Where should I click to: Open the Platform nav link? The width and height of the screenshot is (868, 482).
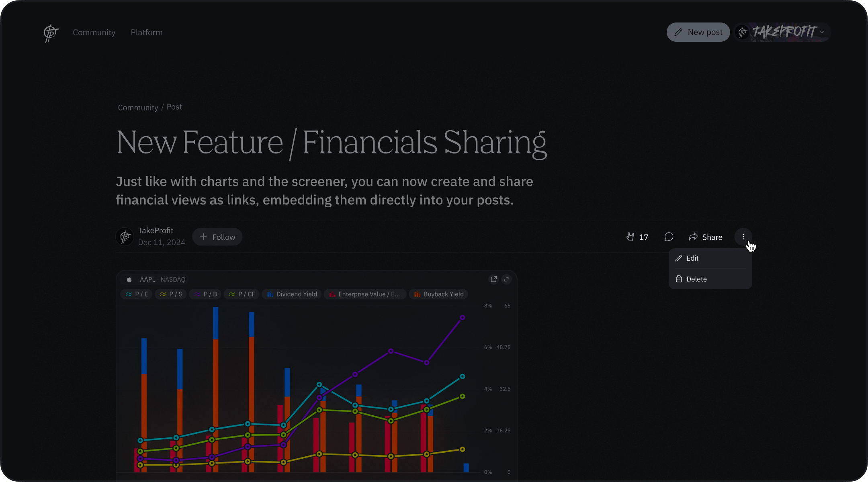(147, 33)
